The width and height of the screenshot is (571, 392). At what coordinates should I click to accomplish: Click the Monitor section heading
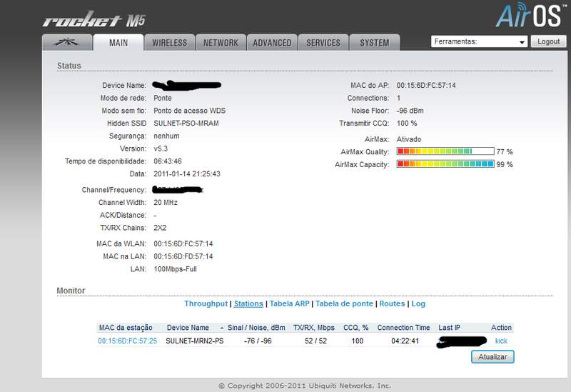(x=71, y=291)
